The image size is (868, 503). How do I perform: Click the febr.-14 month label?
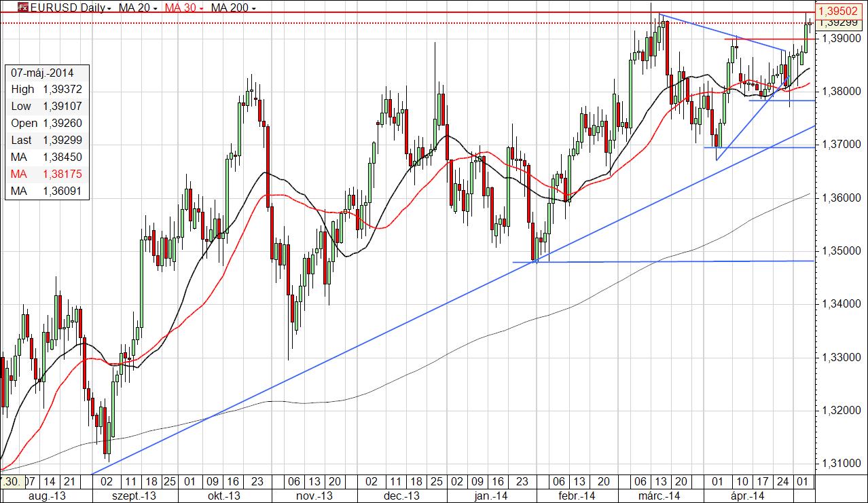pos(577,496)
